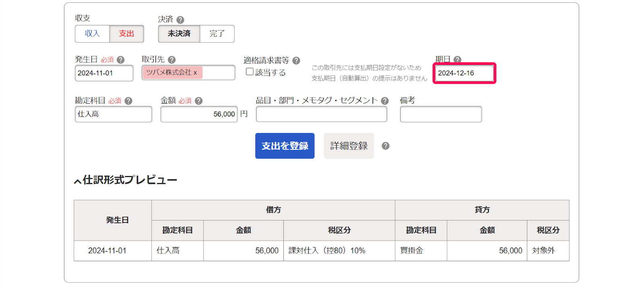Click help icon beside 期日 label
Screen dimensions: 644x287
(457, 60)
